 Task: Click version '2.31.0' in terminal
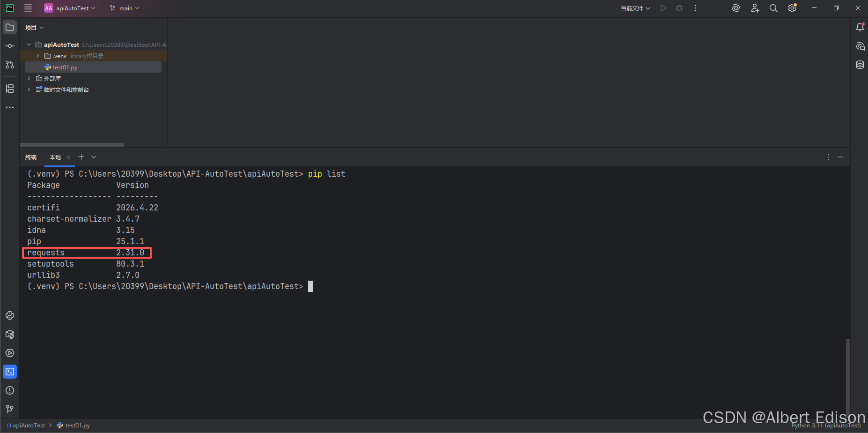130,253
